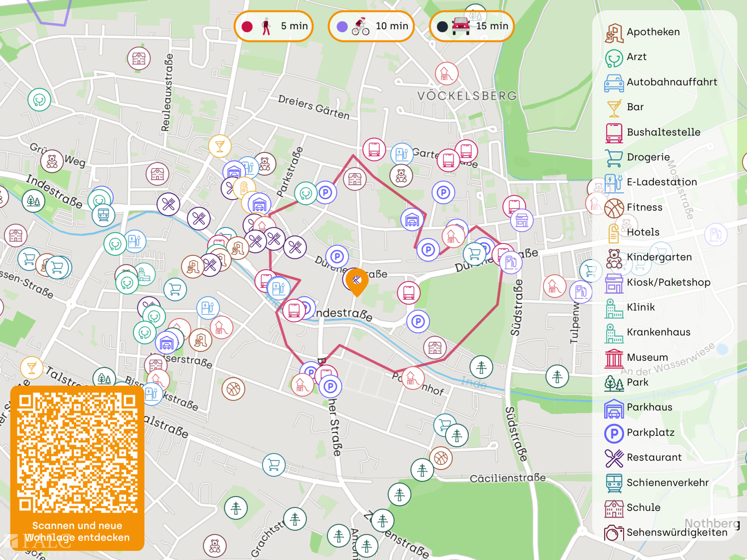Toggle Kiosk/Paketshop in the legend

point(658,283)
